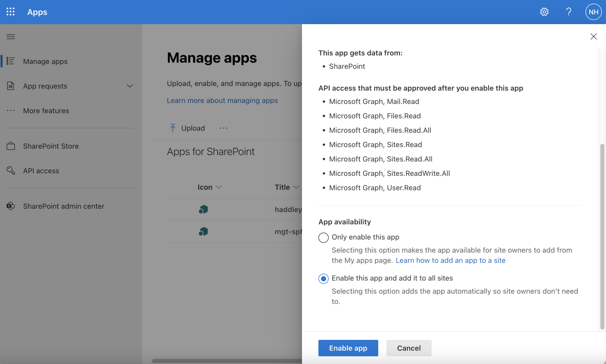
Task: Select 'Only enable this app' option
Action: [x=323, y=237]
